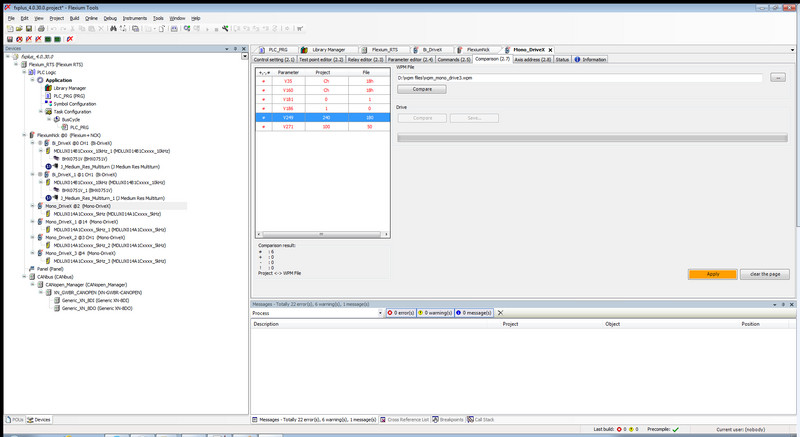Open the Process category dropdown

click(379, 313)
